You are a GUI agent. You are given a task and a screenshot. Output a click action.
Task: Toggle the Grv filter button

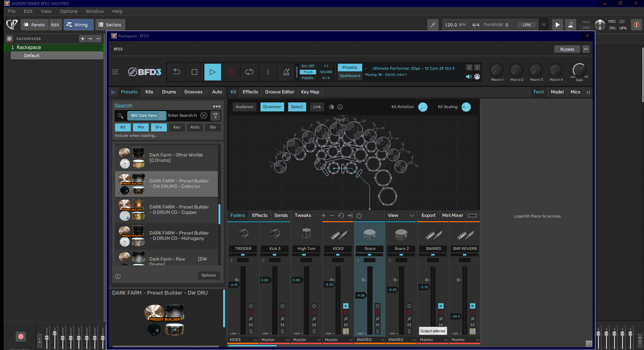click(x=158, y=127)
